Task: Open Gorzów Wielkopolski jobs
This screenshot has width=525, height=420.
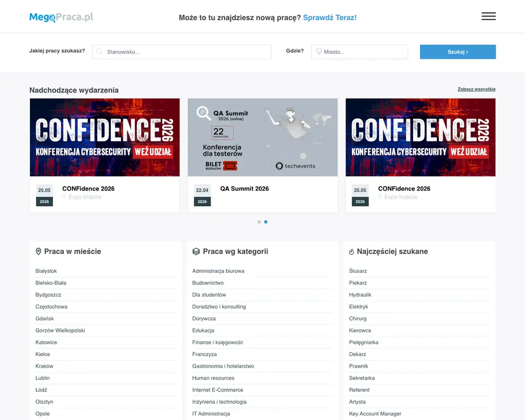Action: (x=60, y=330)
